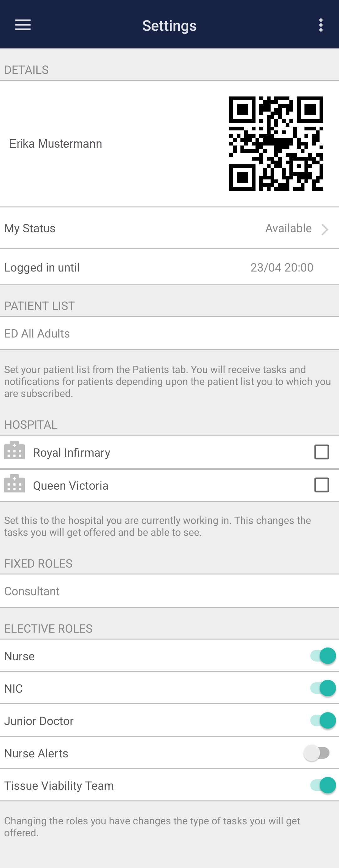
Task: Disable the Nurse elective role
Action: (x=323, y=656)
